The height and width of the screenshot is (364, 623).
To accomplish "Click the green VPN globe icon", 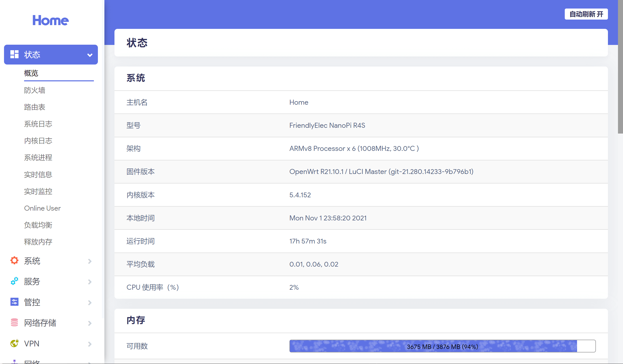I will tap(14, 343).
